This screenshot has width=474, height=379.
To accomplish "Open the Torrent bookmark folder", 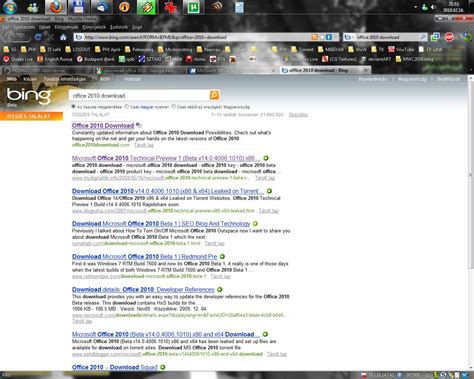I will click(x=302, y=49).
